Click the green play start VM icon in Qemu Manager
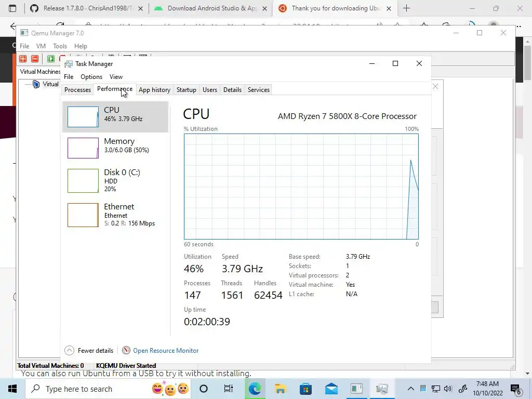 (51, 59)
